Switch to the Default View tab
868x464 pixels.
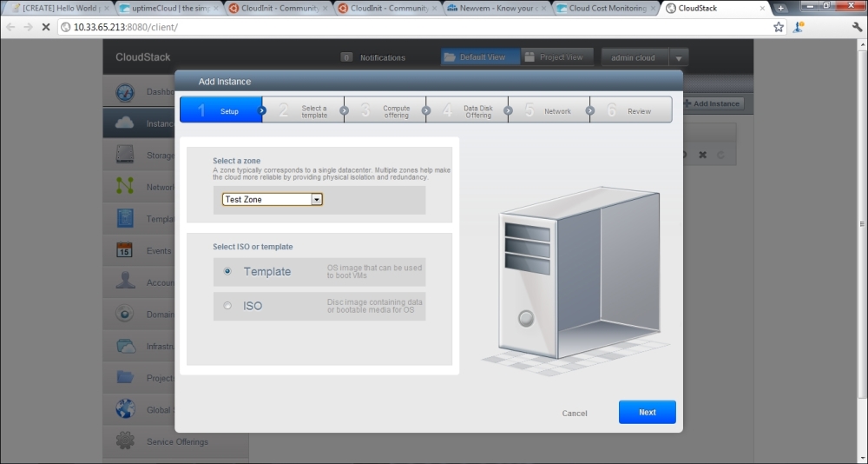[480, 57]
